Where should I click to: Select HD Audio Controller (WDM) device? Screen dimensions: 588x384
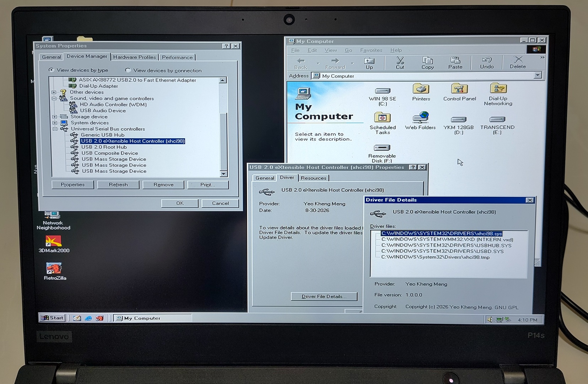point(113,104)
